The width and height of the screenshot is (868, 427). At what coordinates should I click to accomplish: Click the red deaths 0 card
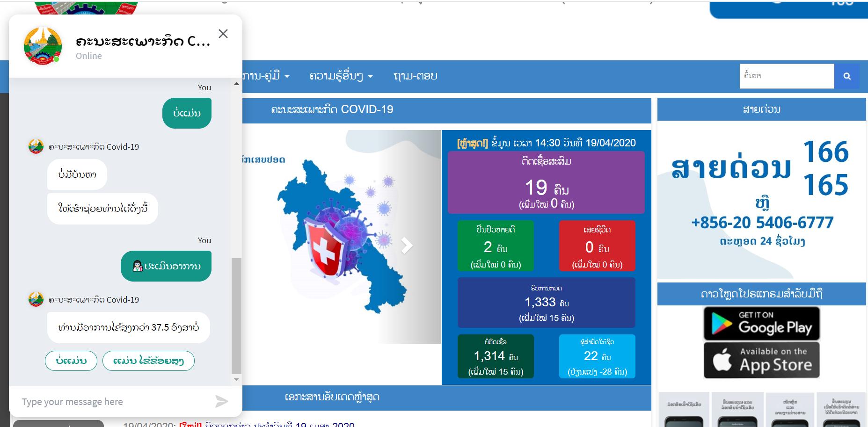597,246
